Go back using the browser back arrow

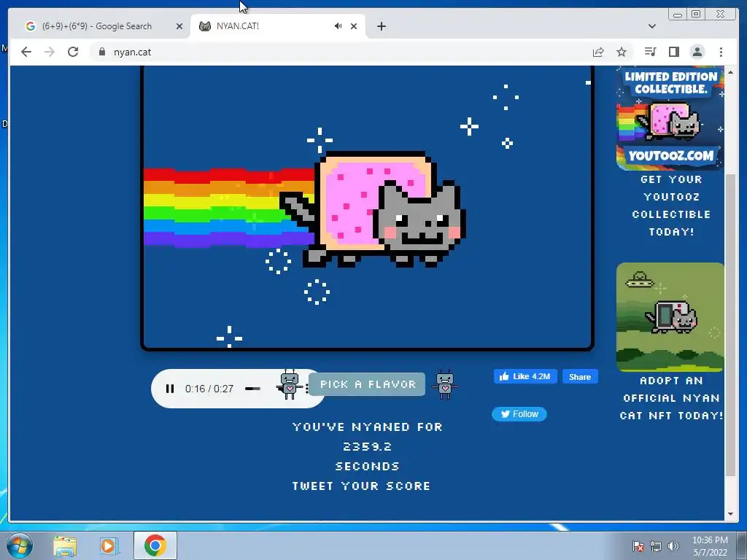click(26, 52)
